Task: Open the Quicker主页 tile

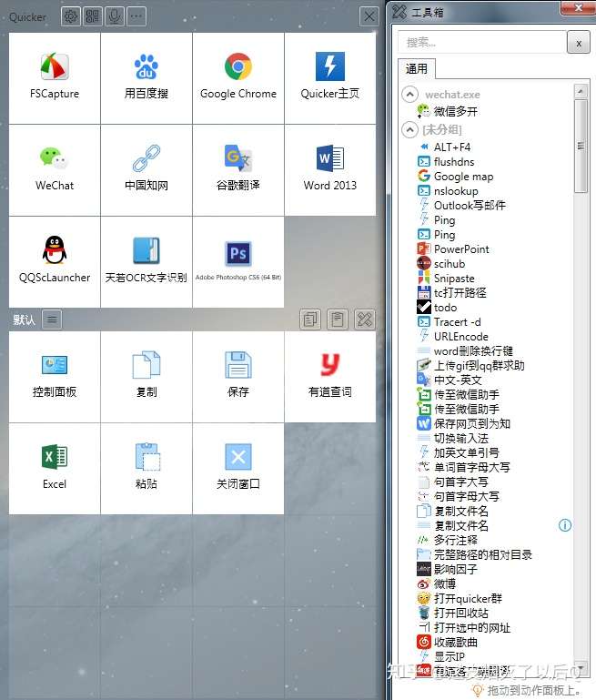Action: coord(330,78)
